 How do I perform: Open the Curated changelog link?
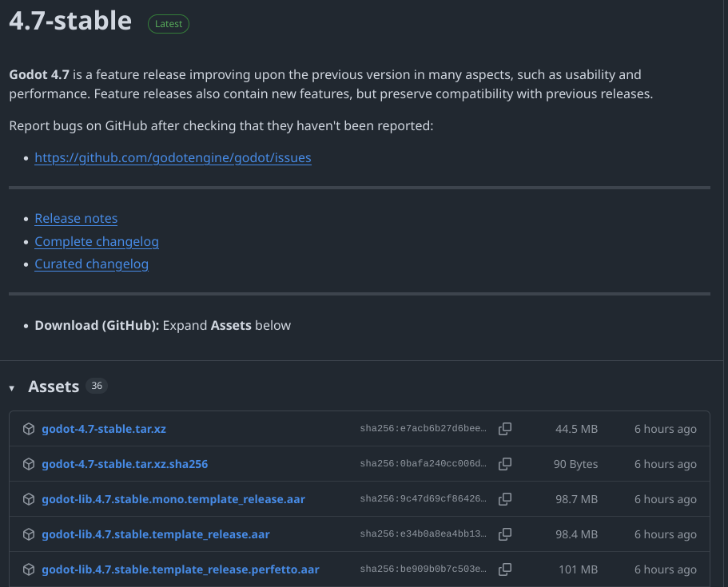click(x=91, y=264)
